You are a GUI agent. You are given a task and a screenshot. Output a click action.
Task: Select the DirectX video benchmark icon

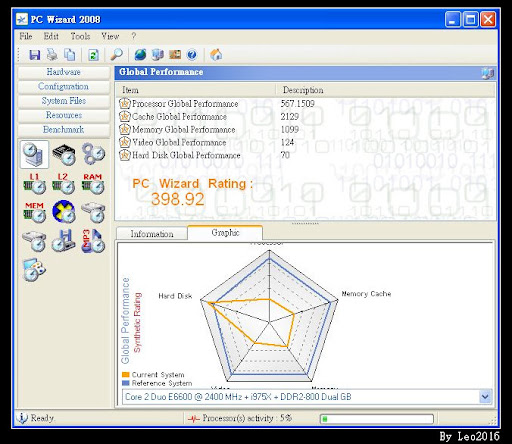point(64,212)
